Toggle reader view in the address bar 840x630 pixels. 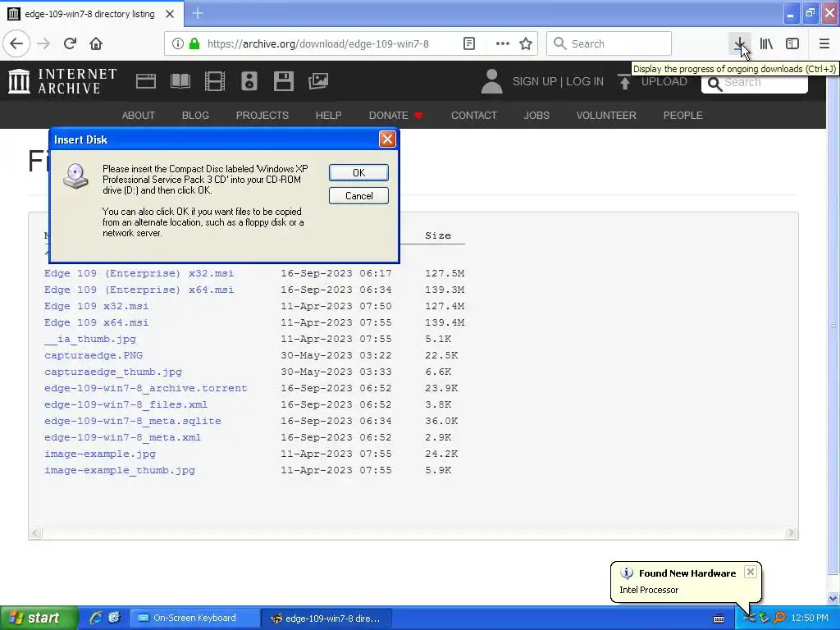tap(468, 43)
